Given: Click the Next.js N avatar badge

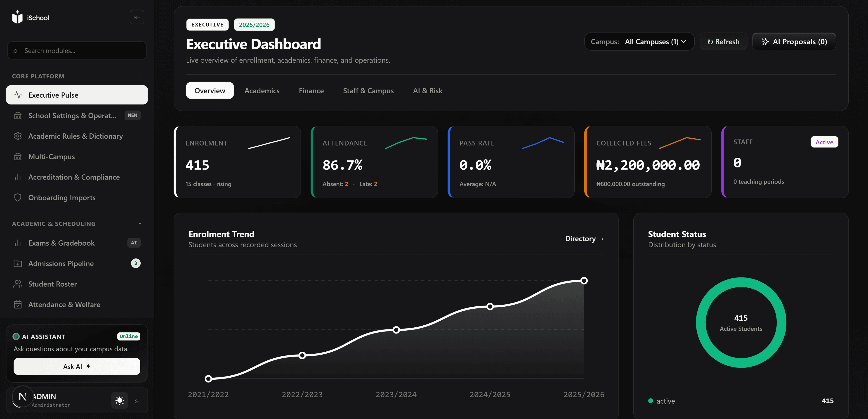Looking at the screenshot, I should pos(23,396).
